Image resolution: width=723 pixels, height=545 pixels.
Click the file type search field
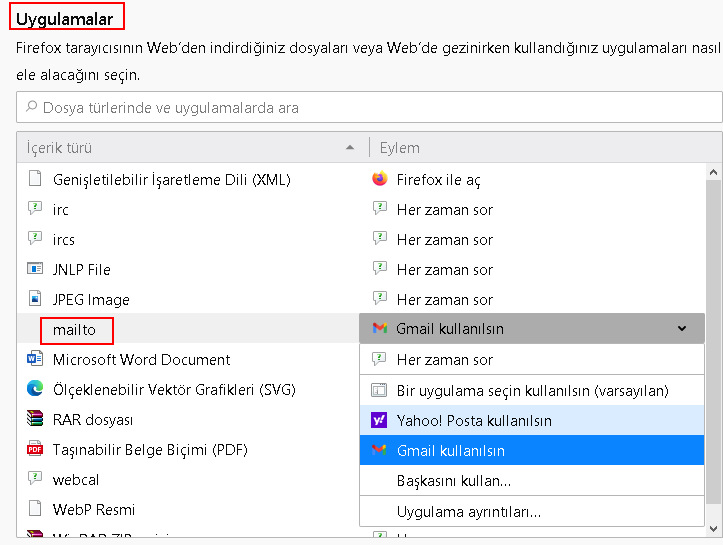click(369, 108)
